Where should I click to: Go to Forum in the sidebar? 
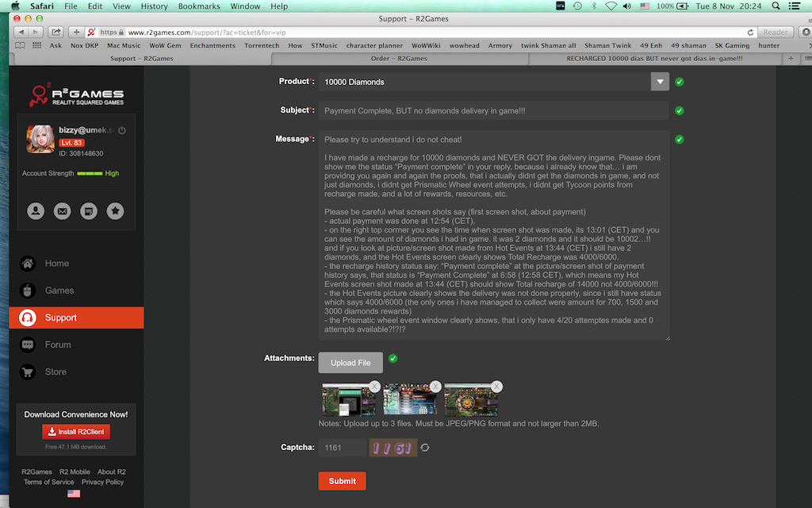click(58, 344)
